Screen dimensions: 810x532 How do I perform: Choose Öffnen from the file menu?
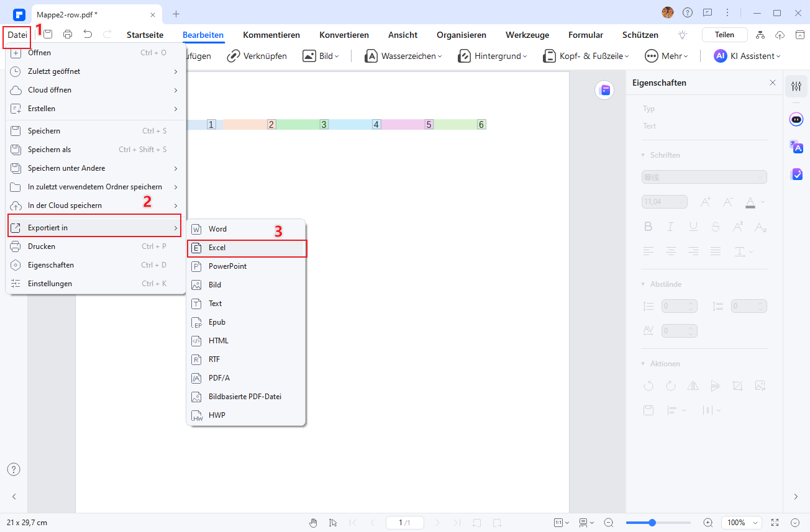pyautogui.click(x=96, y=53)
